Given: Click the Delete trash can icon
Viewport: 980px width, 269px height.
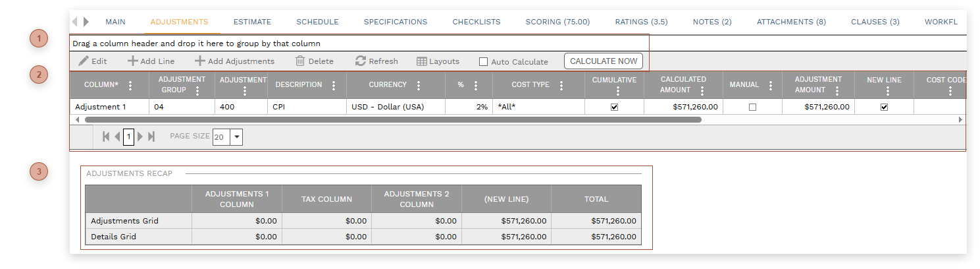Looking at the screenshot, I should pos(300,61).
